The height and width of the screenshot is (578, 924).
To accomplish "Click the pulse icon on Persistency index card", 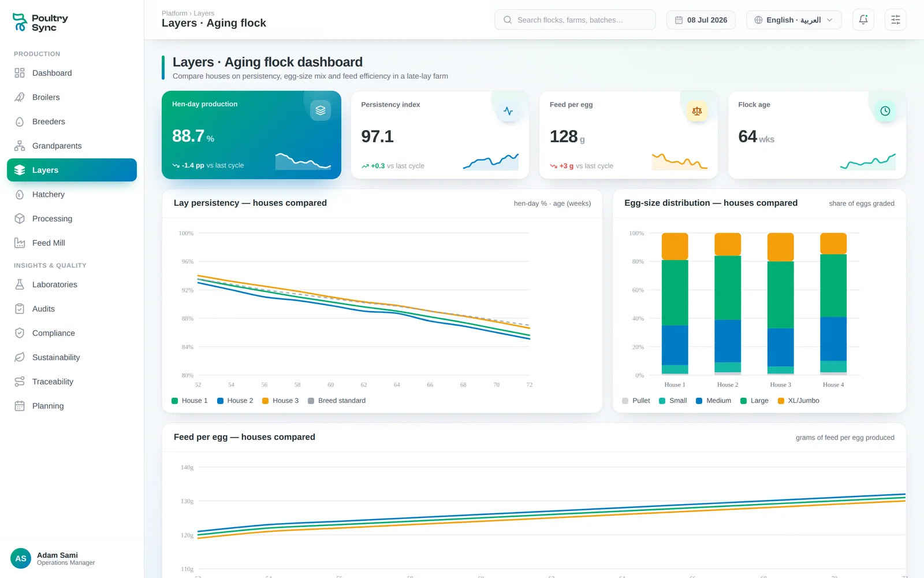I will pos(508,111).
